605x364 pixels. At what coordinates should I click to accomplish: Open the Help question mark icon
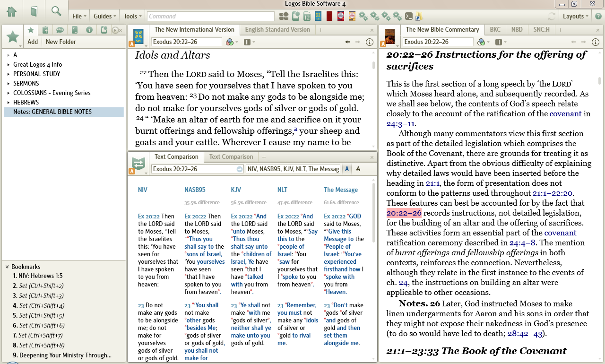tap(598, 16)
